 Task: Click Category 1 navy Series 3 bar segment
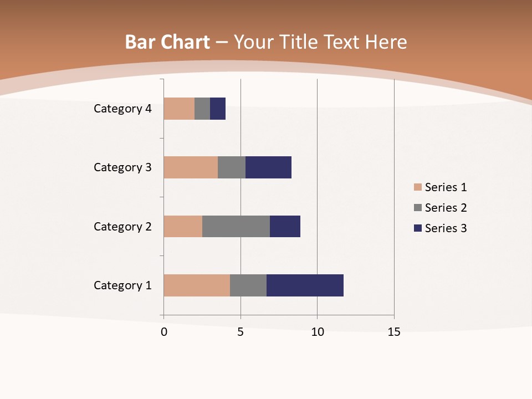[305, 285]
